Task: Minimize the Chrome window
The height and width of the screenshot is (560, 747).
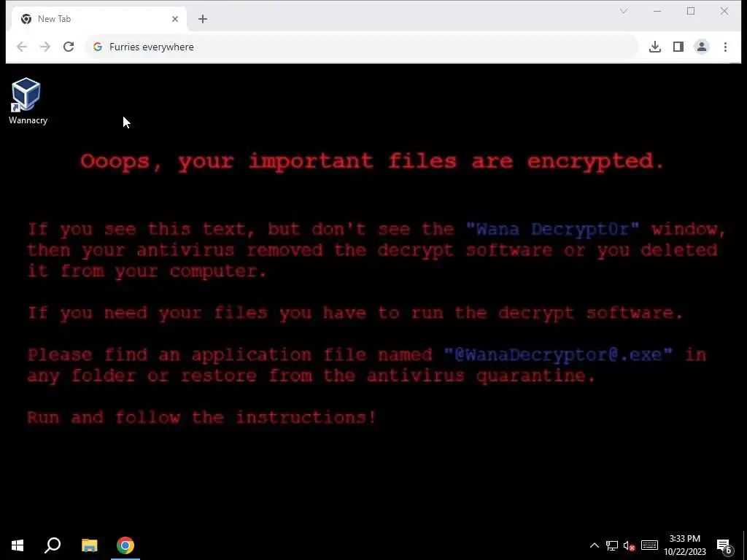Action: pos(657,11)
